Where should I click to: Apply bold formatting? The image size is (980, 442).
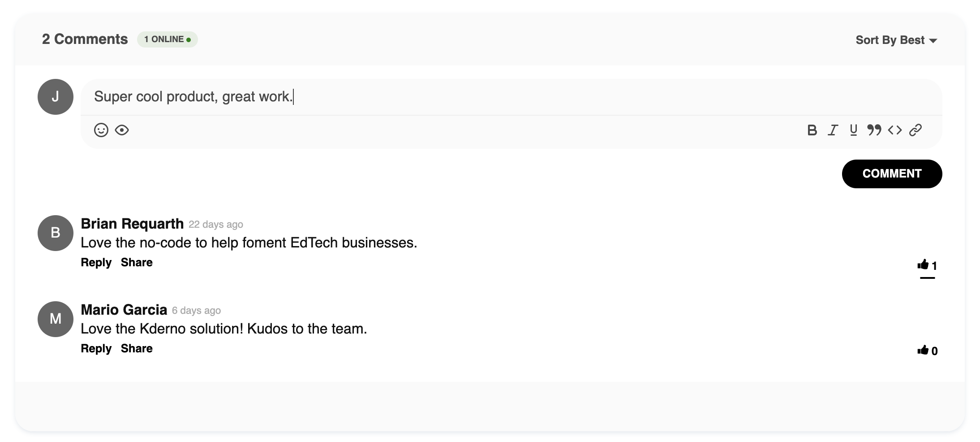click(812, 130)
